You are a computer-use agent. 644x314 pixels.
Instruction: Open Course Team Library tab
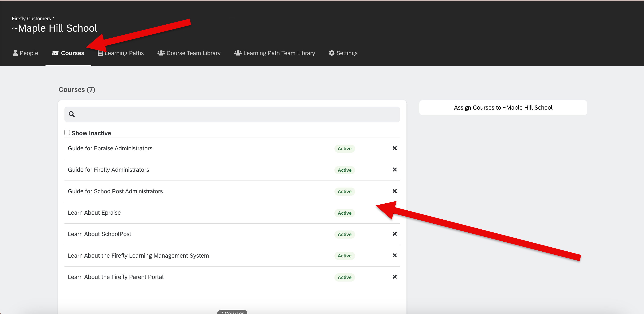(x=189, y=53)
